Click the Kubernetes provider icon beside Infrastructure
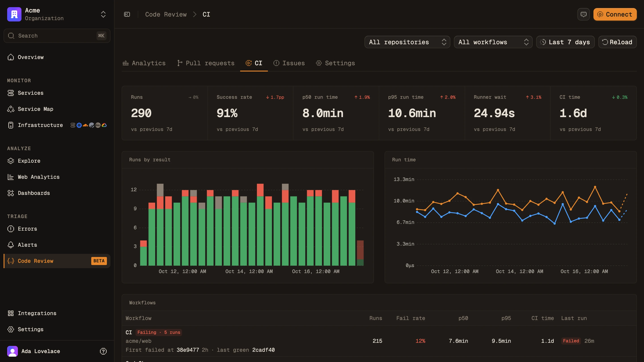 79,125
